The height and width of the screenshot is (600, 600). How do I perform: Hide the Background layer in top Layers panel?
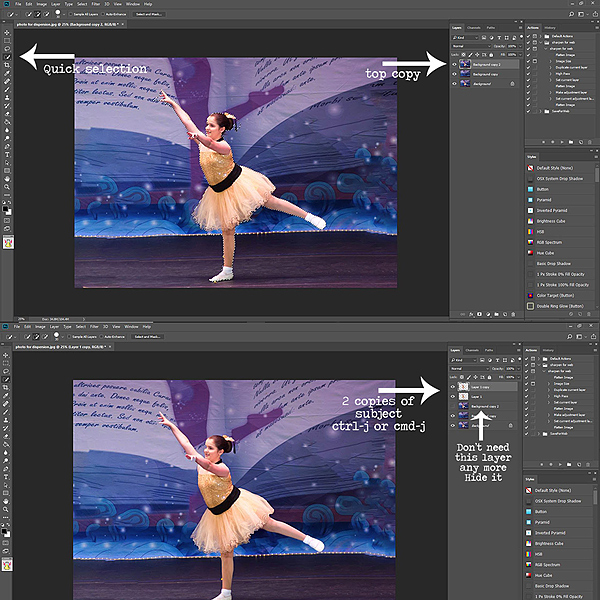pos(455,83)
